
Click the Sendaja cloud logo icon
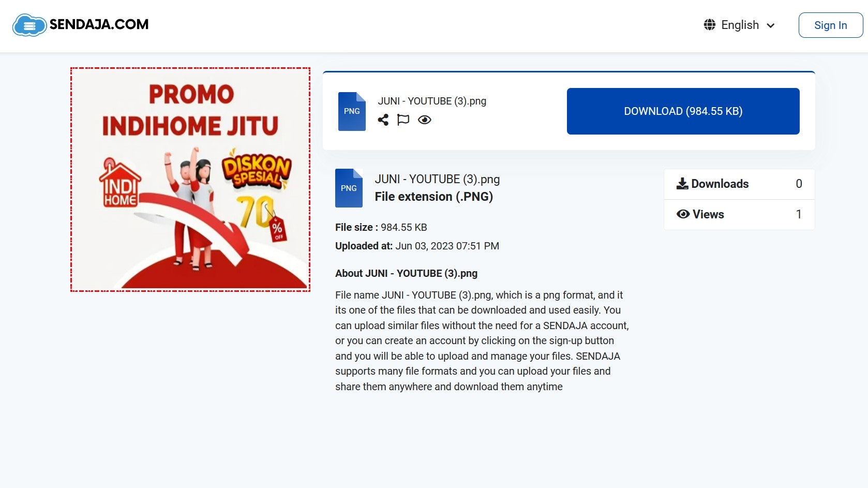(x=29, y=25)
